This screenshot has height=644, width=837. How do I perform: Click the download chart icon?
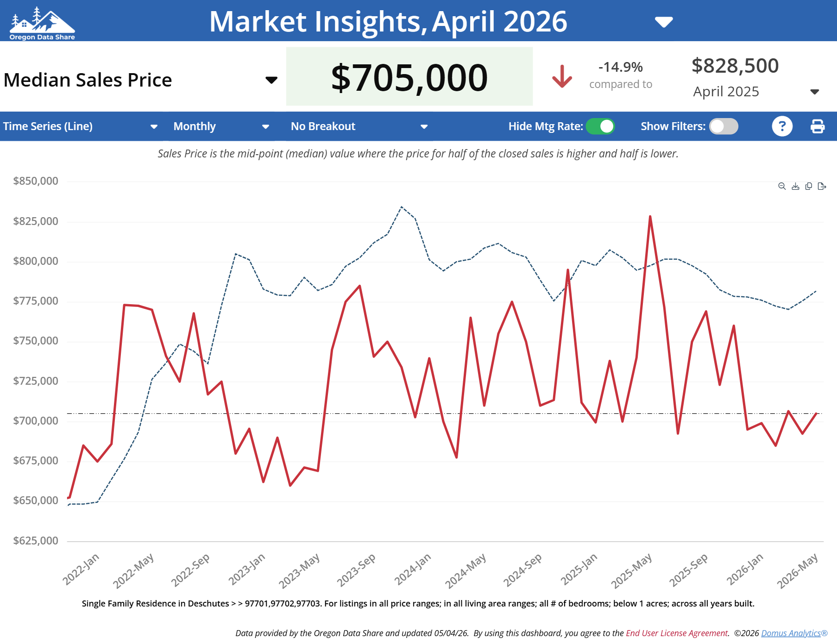(x=795, y=186)
